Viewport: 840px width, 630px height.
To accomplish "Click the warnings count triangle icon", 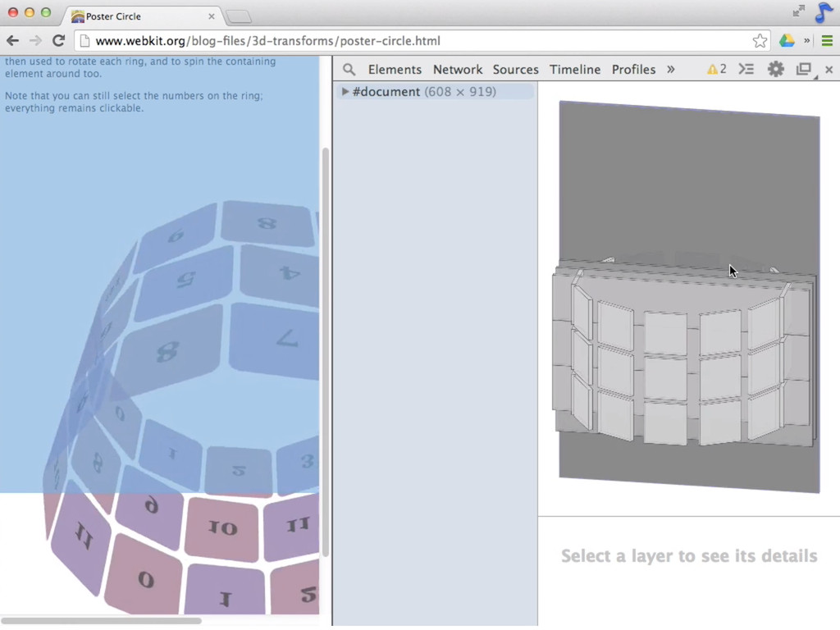I will tap(712, 70).
